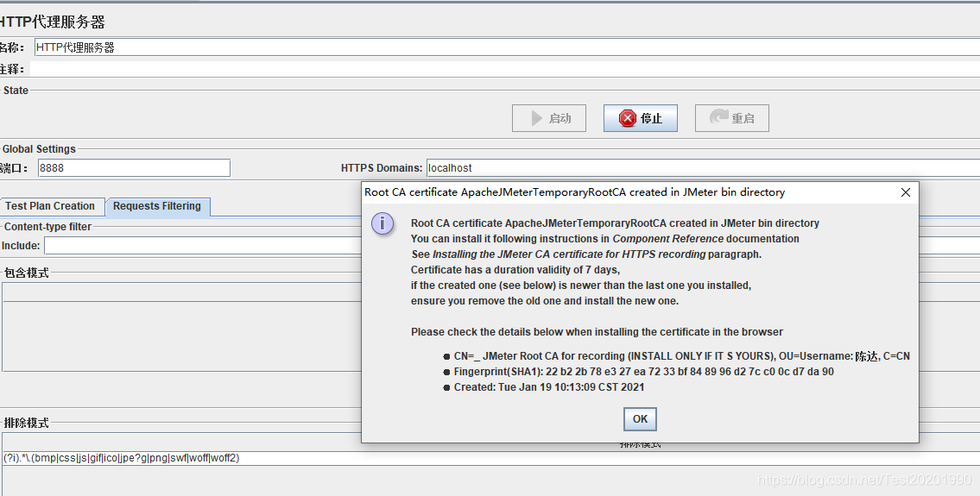
Task: Click the 注释 comment field
Action: coord(505,69)
